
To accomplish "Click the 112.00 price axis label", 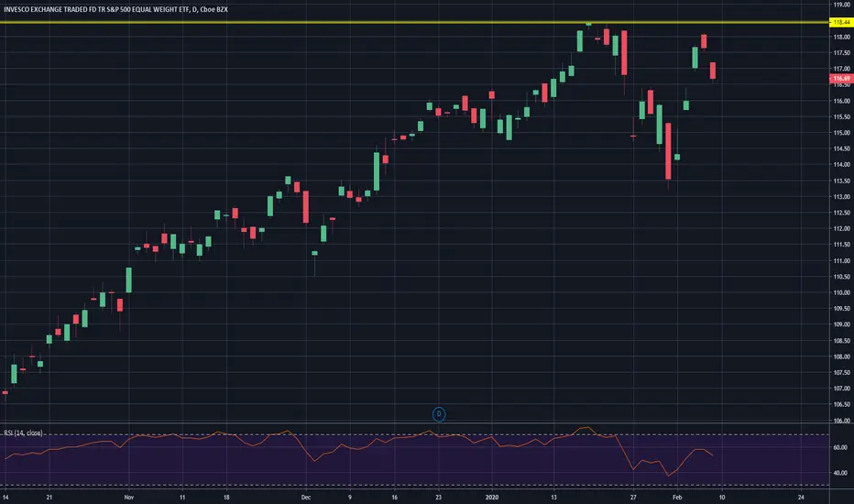I will tap(841, 228).
